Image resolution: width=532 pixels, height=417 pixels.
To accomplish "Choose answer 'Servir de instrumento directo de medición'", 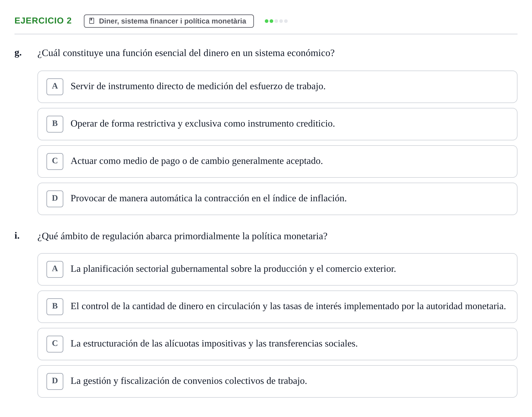I will coord(277,87).
